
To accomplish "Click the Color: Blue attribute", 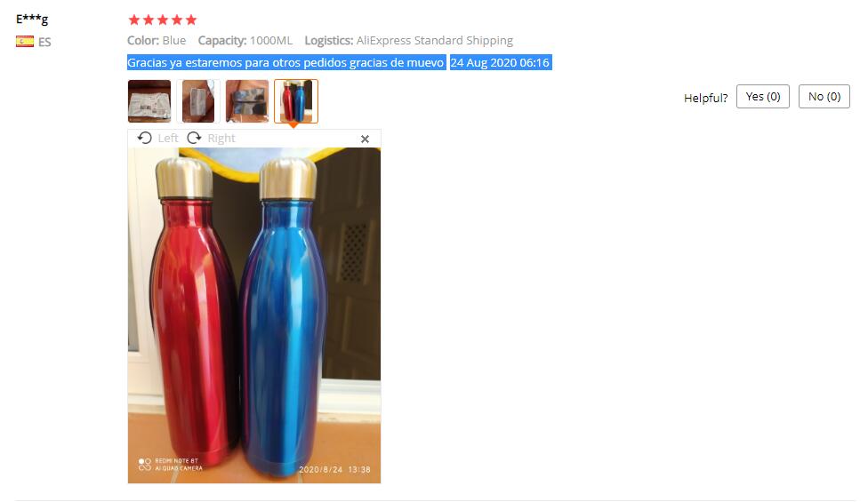I will (157, 40).
